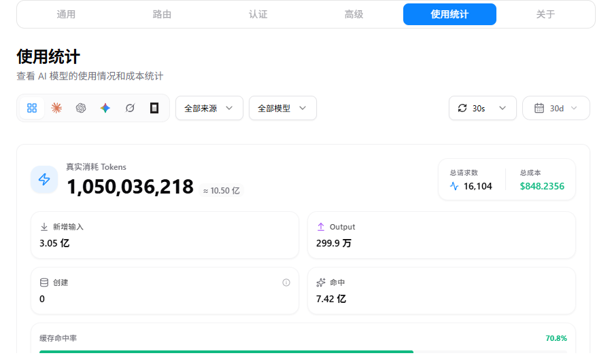Select the all-providers grid icon filter
This screenshot has height=364, width=612.
pos(32,108)
